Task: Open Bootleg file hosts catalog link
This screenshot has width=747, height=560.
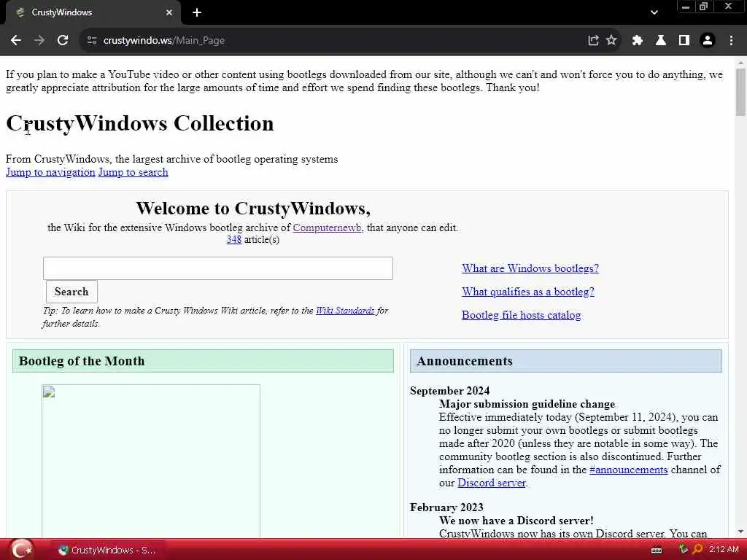Action: (x=521, y=315)
